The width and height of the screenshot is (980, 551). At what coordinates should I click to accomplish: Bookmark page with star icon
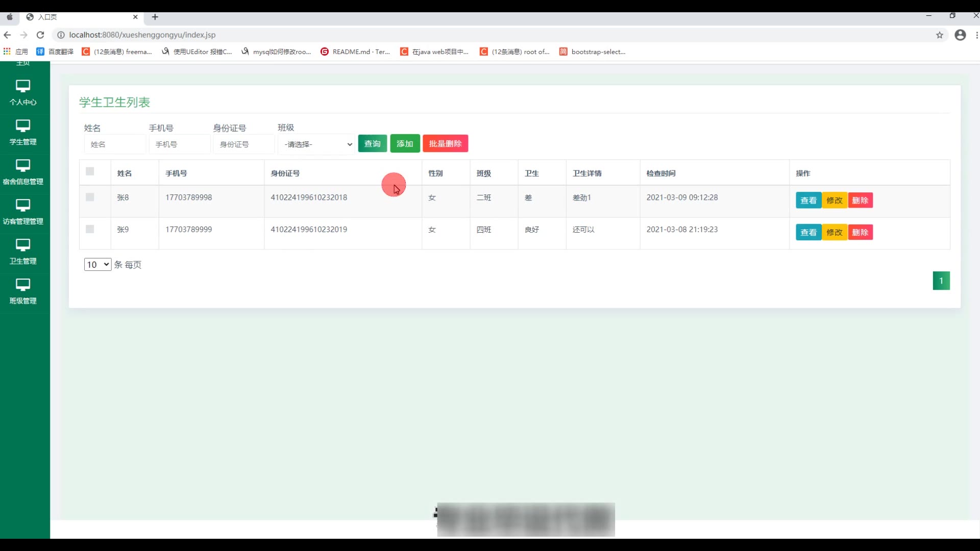[939, 35]
